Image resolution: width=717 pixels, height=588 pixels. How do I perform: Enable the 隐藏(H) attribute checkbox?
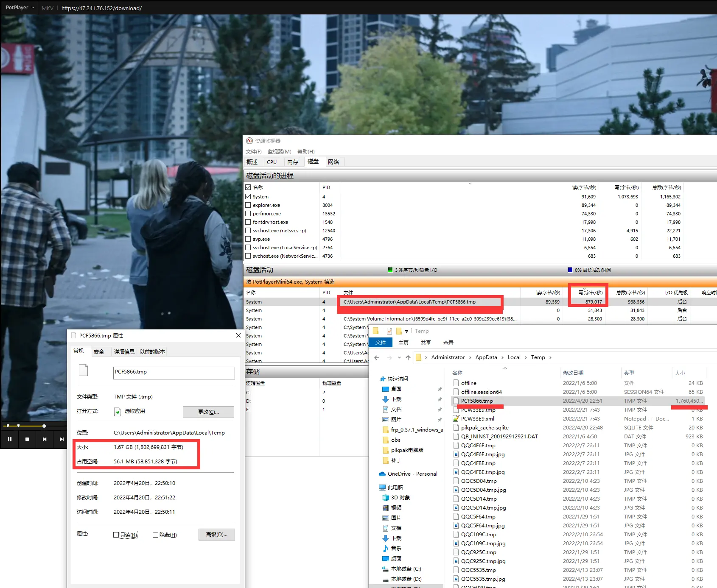pos(155,535)
